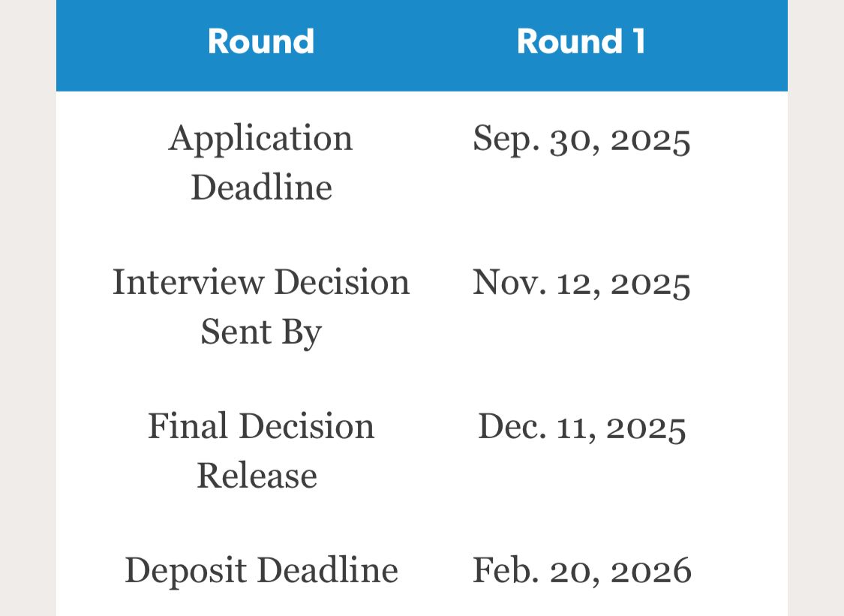This screenshot has width=844, height=616.
Task: Click the Sep. 30, 2025 date cell
Action: click(x=581, y=140)
